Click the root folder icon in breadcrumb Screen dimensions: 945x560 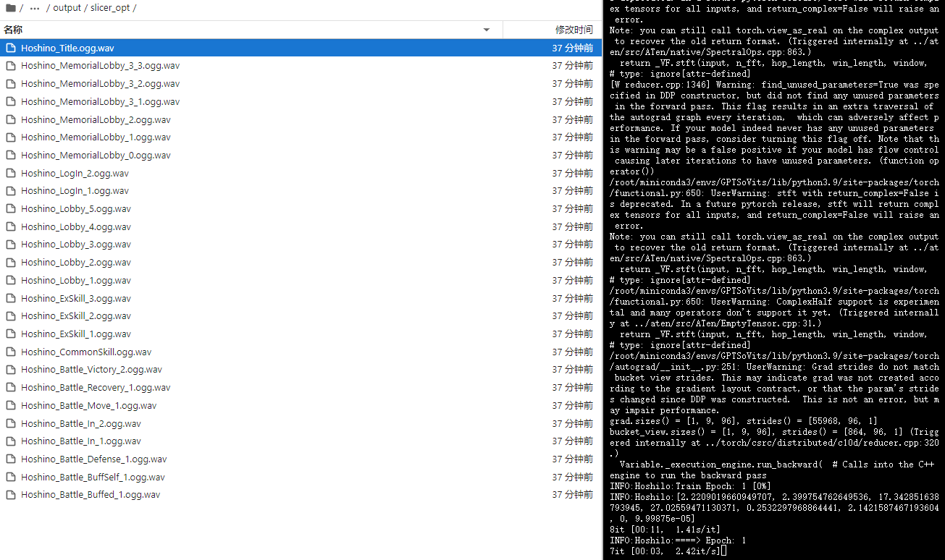[10, 8]
